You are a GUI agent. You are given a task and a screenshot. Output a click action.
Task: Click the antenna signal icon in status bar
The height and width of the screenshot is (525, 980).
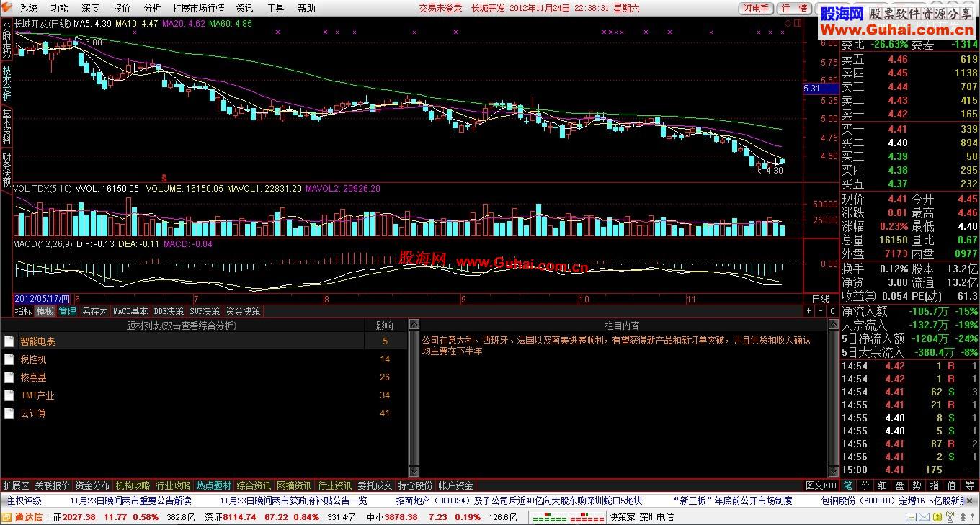[x=950, y=517]
